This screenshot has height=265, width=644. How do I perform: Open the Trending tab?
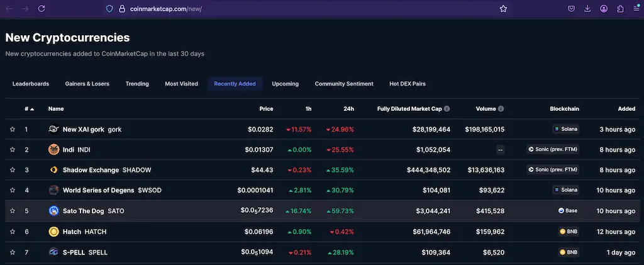click(x=137, y=84)
